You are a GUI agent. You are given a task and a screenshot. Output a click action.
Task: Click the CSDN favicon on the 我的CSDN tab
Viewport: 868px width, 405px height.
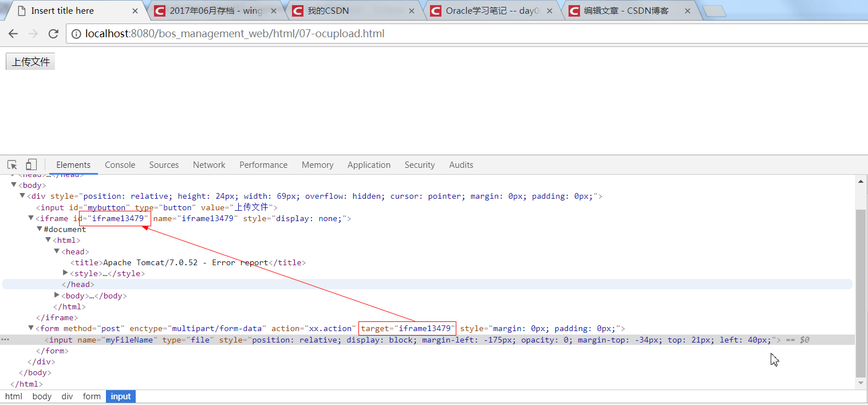click(x=297, y=10)
